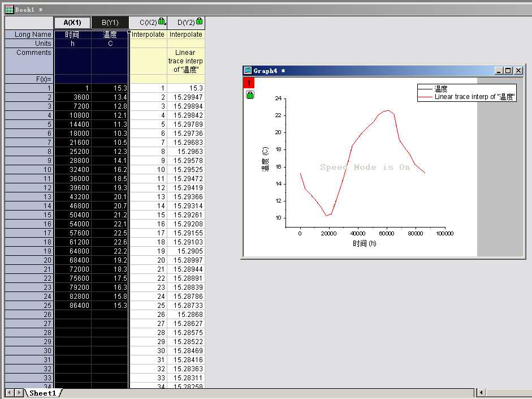Select the cell containing 43200

(72, 196)
